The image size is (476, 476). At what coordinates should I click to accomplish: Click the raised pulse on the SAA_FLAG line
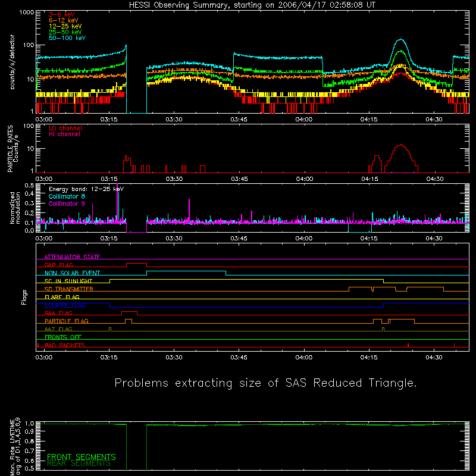pos(129,312)
